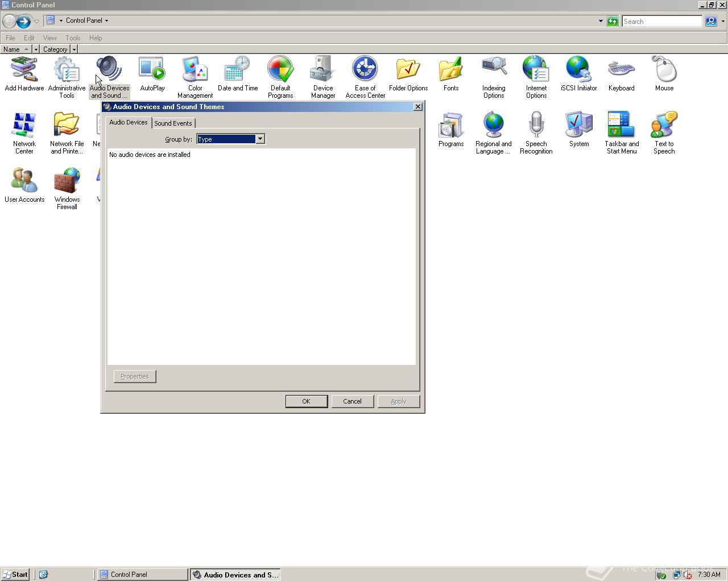728x582 pixels.
Task: Click in the Search input field
Action: coord(662,22)
